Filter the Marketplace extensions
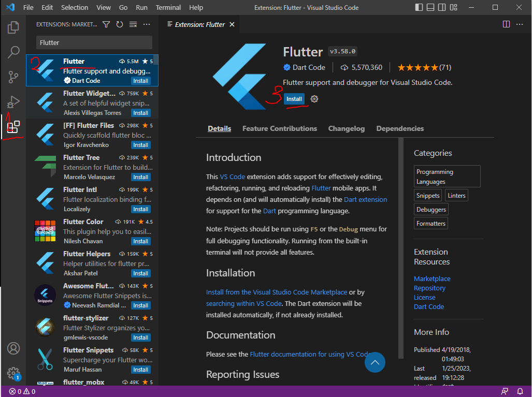The height and width of the screenshot is (397, 532). [106, 24]
